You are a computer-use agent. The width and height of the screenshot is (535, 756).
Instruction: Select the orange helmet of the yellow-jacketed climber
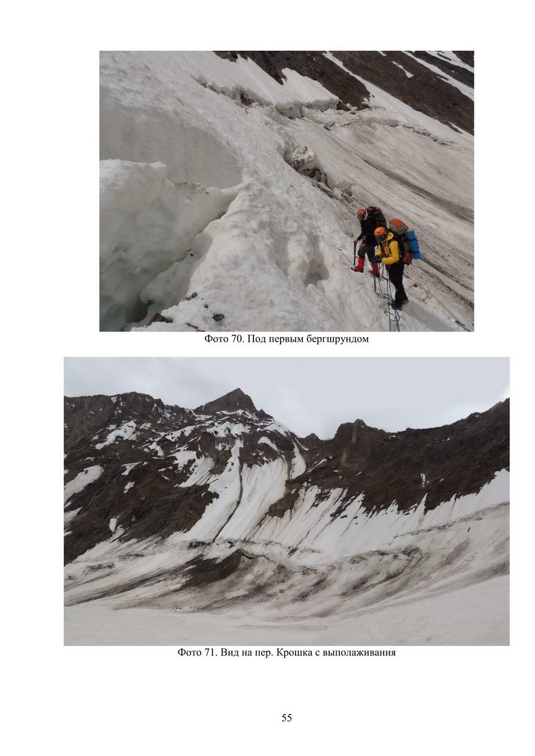click(x=380, y=232)
